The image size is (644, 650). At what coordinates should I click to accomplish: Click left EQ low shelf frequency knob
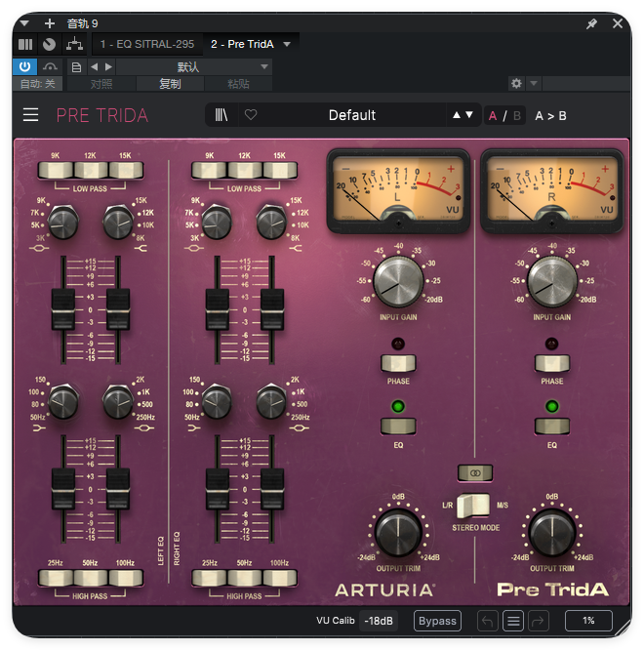(63, 402)
